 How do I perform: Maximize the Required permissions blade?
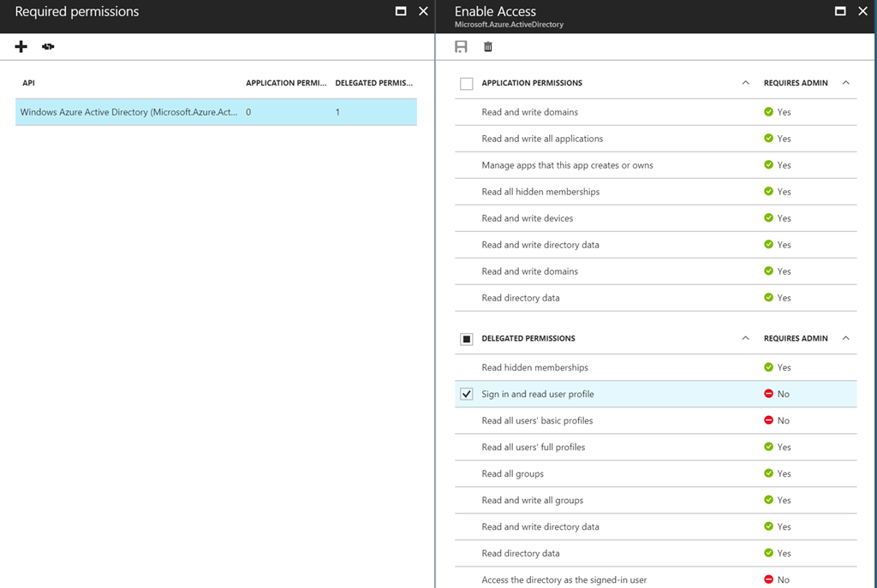pyautogui.click(x=401, y=11)
